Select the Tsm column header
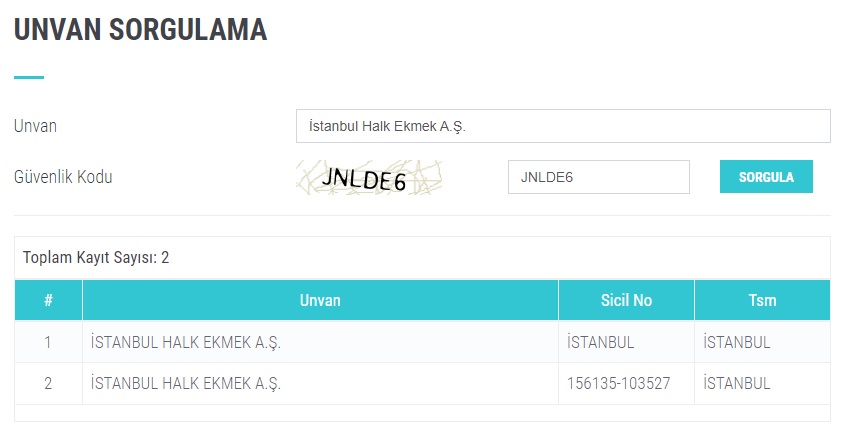The image size is (856, 448). (x=762, y=300)
